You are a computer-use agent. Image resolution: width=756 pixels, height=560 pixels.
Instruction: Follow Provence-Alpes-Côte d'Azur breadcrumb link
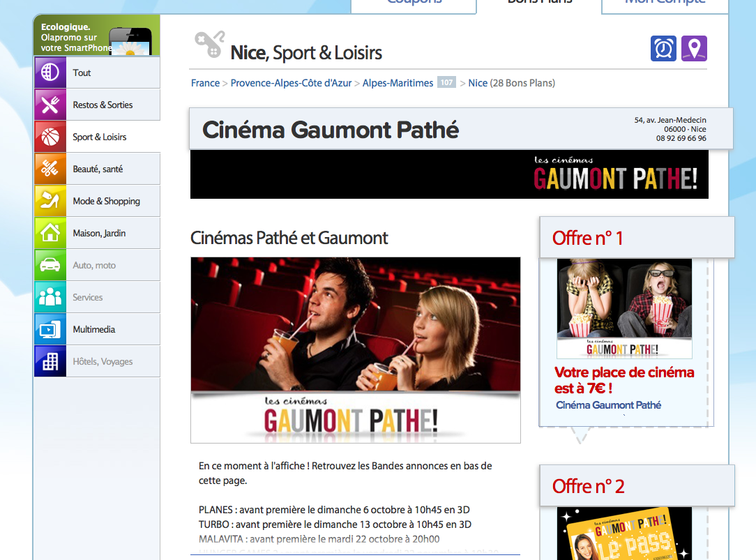tap(292, 83)
